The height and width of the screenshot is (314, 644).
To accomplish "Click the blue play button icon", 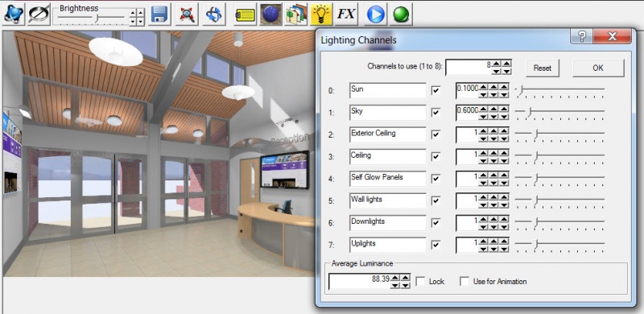I will tap(375, 14).
